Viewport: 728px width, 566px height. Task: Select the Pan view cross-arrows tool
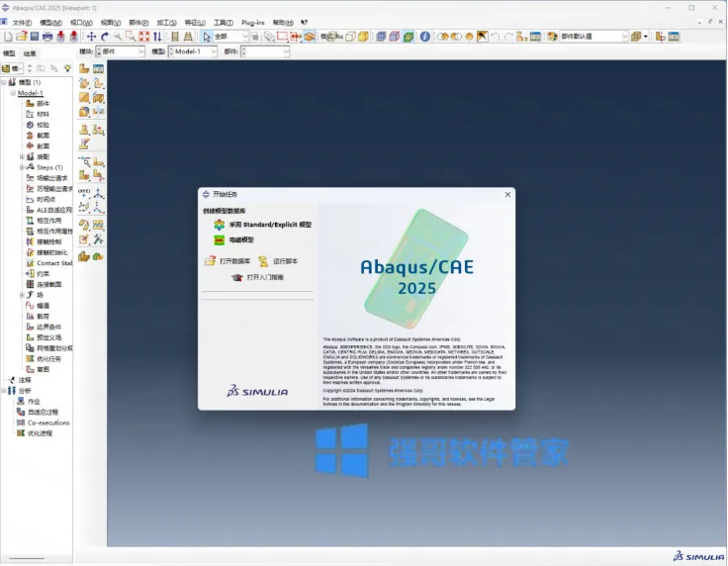[91, 37]
